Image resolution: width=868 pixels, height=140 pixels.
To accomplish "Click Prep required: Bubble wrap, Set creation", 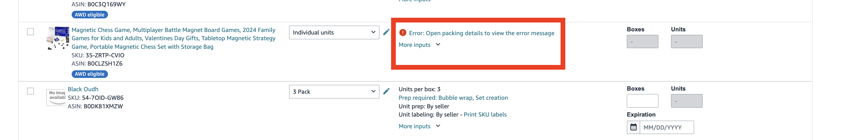I will coord(453,98).
